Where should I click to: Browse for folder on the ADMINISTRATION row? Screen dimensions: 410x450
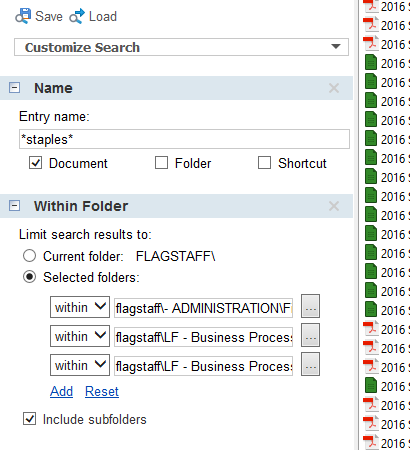(310, 306)
